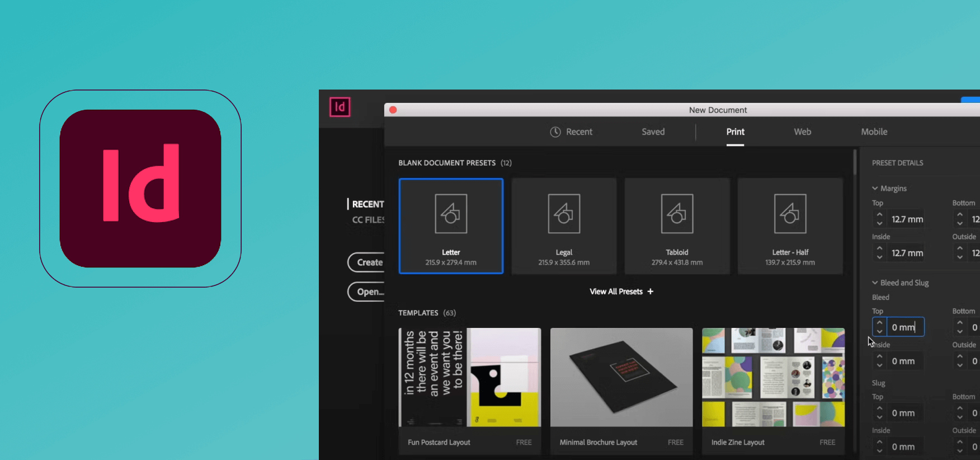Image resolution: width=980 pixels, height=460 pixels.
Task: Select RECENT in the start screen sidebar
Action: (368, 204)
